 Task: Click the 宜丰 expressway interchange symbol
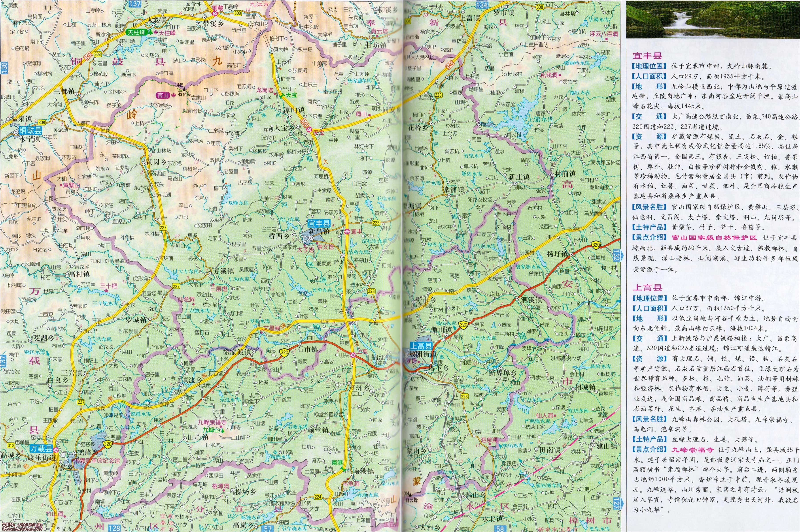tap(347, 231)
